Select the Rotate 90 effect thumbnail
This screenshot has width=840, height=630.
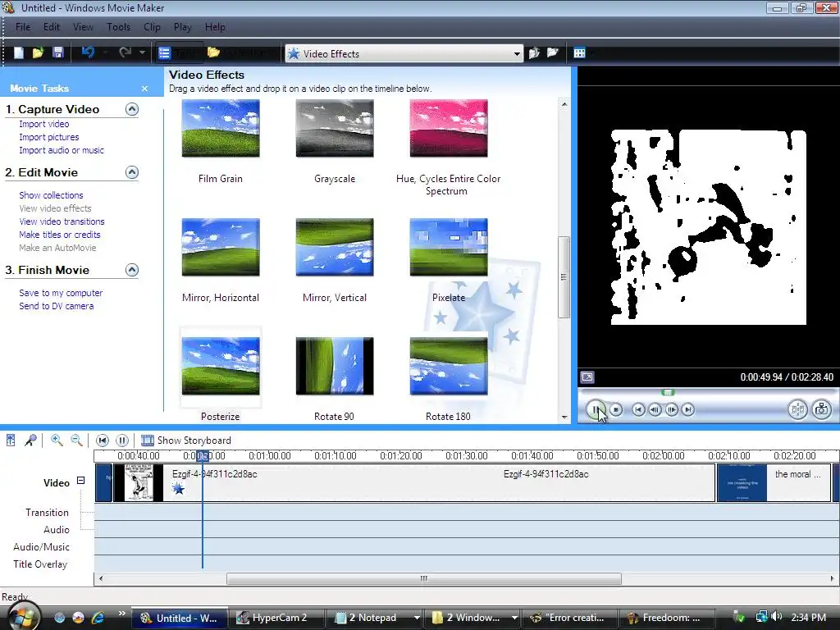pyautogui.click(x=335, y=367)
